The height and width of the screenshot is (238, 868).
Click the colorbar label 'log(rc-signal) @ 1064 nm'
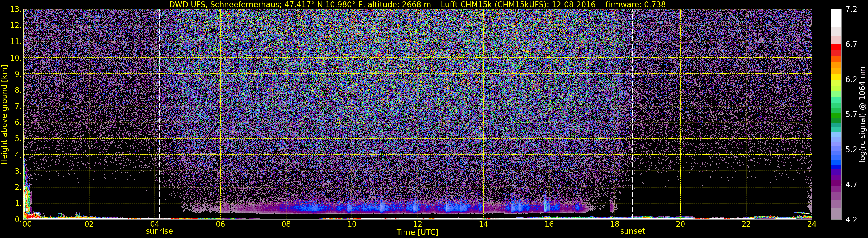coord(862,115)
